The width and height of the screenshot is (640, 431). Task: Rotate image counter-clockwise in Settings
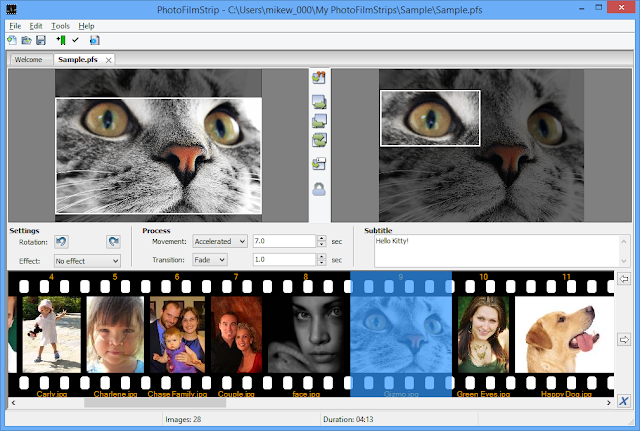tap(61, 242)
